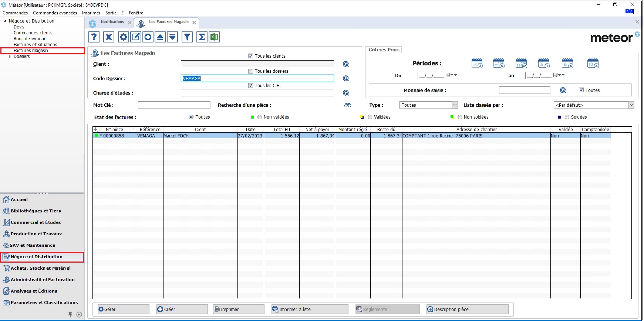Select the semester (6 S) period icon
Viewport: 644px width, 321px height.
point(567,64)
